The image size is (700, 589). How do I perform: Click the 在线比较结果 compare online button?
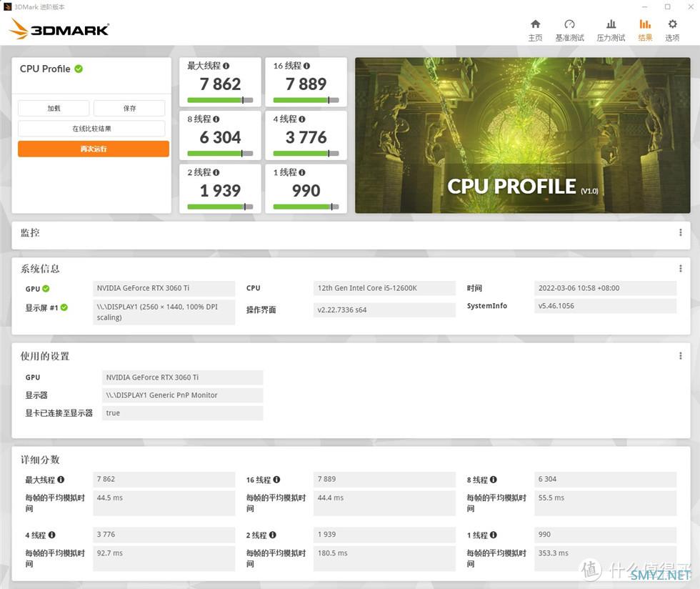pos(91,129)
